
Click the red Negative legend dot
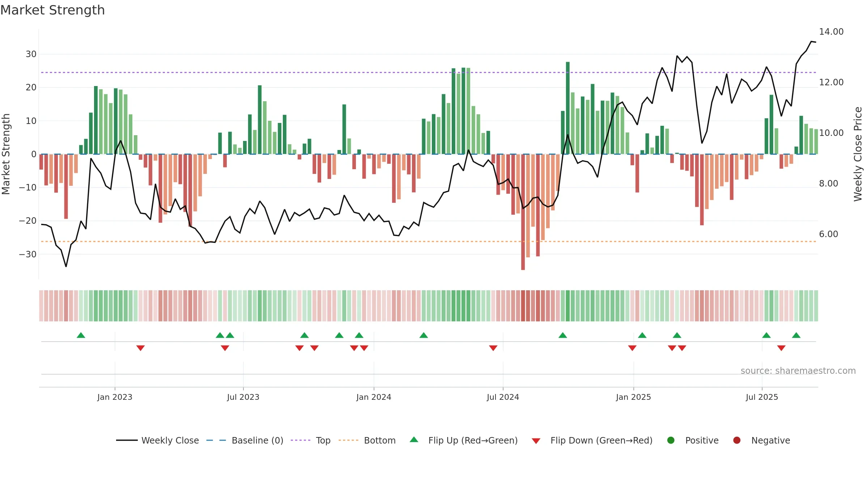737,440
